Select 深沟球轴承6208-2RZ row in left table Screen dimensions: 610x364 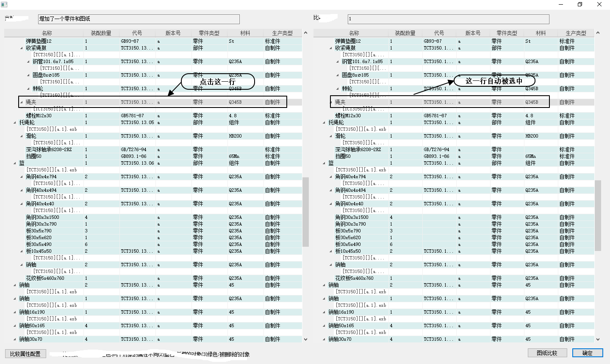click(x=153, y=149)
